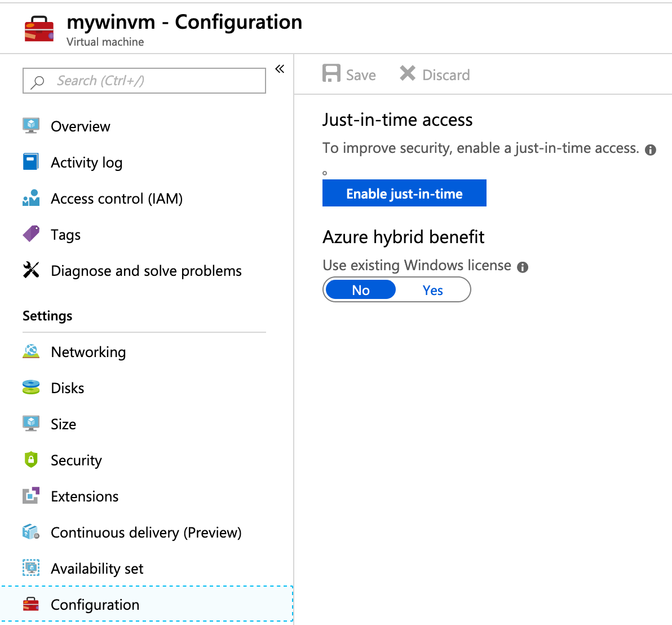Click the Activity log book icon

pos(31,161)
